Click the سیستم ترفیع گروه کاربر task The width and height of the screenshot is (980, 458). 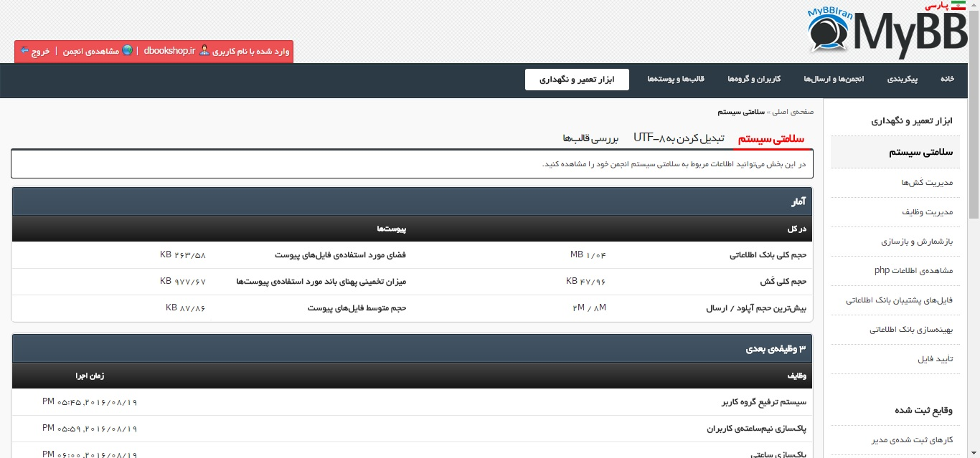(763, 402)
